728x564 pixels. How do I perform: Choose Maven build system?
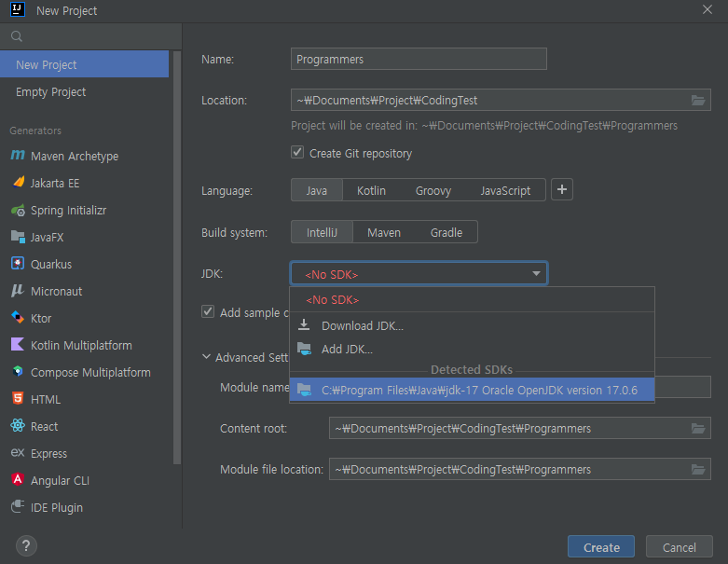pyautogui.click(x=384, y=232)
